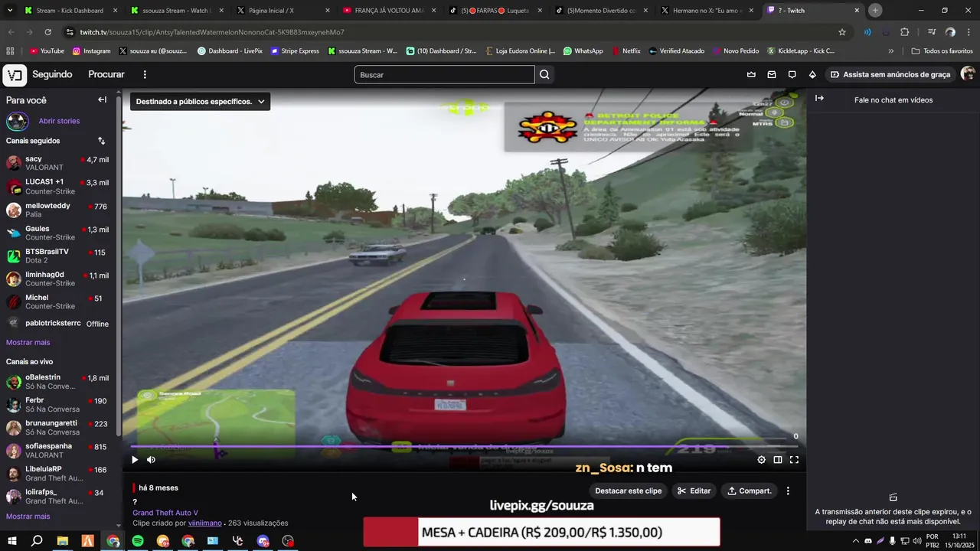This screenshot has height=551, width=980.
Task: Toggle theatre mode on the player
Action: (x=778, y=460)
